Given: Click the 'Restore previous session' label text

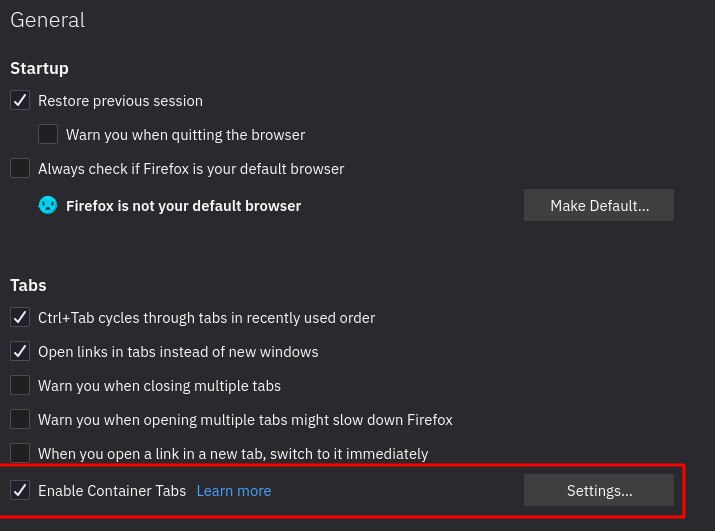Looking at the screenshot, I should [120, 101].
